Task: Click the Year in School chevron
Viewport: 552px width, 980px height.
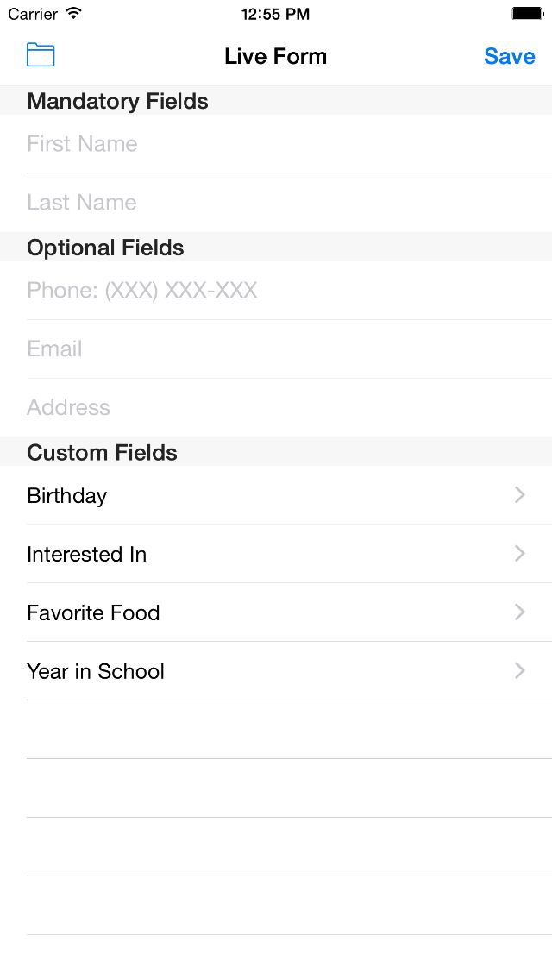Action: click(x=520, y=671)
